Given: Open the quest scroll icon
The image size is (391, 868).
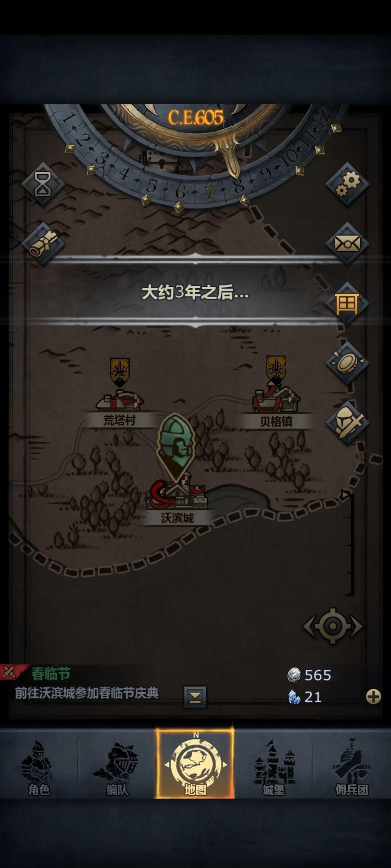Looking at the screenshot, I should tap(43, 244).
